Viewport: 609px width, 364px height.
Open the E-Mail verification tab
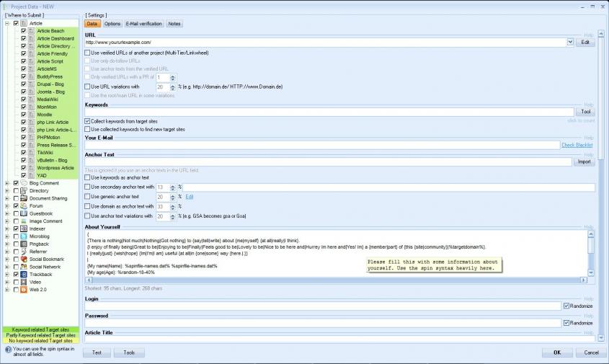[143, 24]
